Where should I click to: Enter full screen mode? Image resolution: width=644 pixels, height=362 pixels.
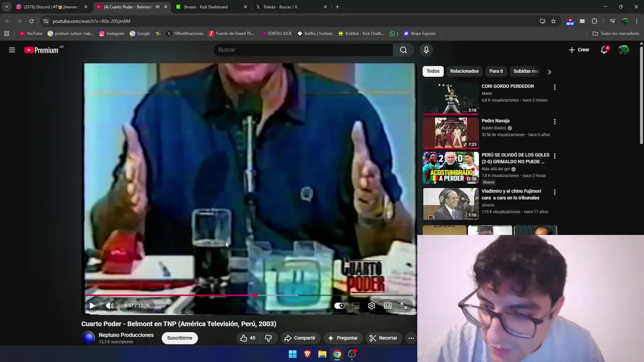coord(404,306)
